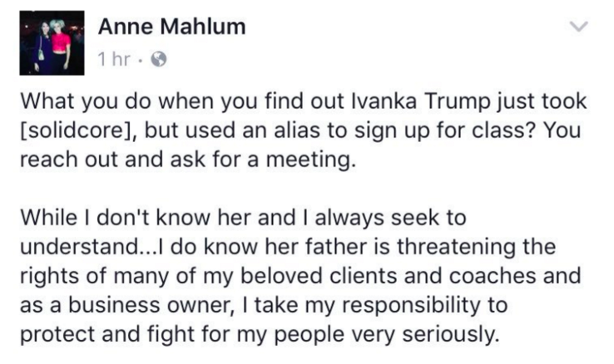Click the line starting 'as a business owner'
614x364 pixels.
pos(264,305)
